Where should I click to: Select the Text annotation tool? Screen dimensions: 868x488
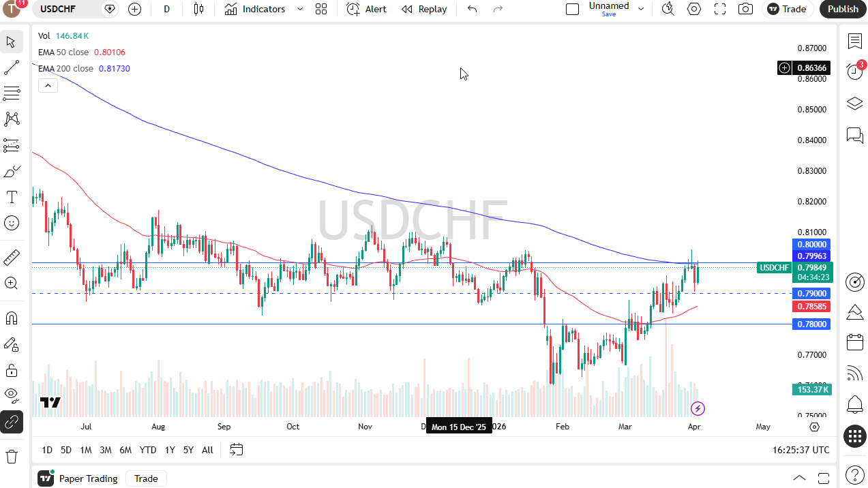point(12,198)
